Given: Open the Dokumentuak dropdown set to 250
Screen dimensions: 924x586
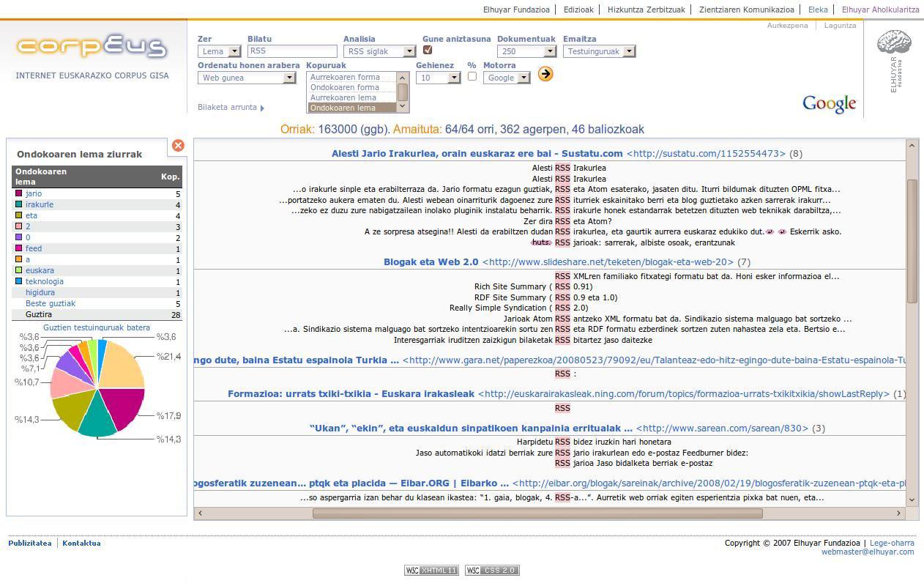Looking at the screenshot, I should click(526, 51).
